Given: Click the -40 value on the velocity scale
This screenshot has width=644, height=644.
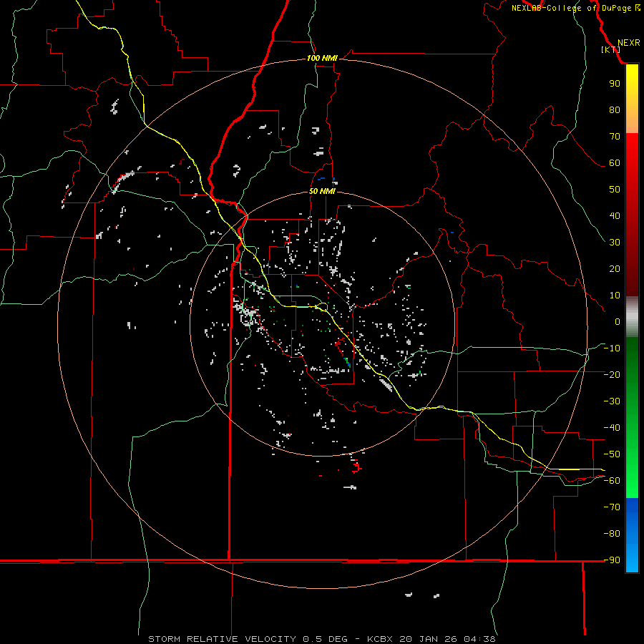Looking at the screenshot, I should pyautogui.click(x=612, y=428).
